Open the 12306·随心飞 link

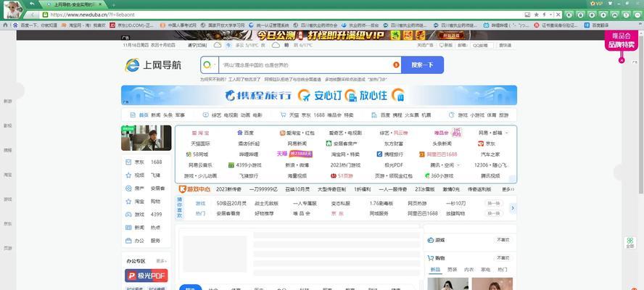490,165
